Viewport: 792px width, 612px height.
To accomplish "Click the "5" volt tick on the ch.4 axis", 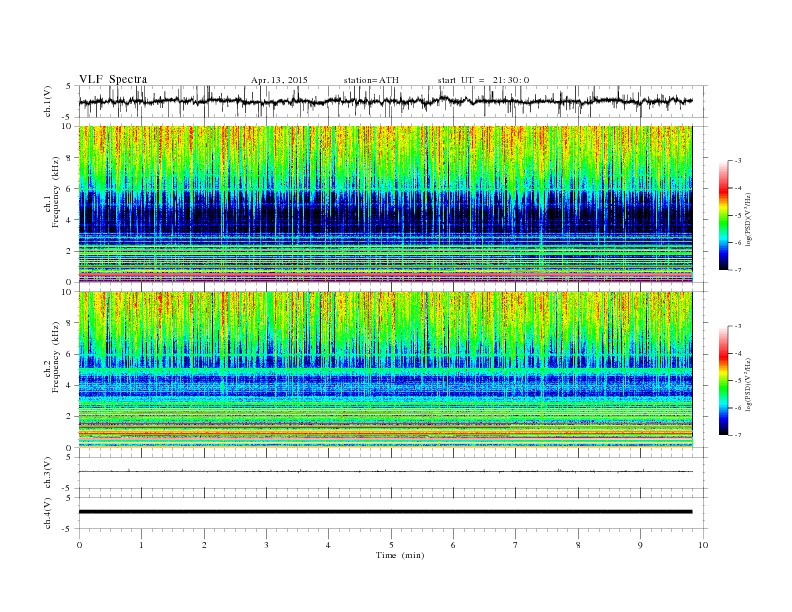I will (x=69, y=498).
